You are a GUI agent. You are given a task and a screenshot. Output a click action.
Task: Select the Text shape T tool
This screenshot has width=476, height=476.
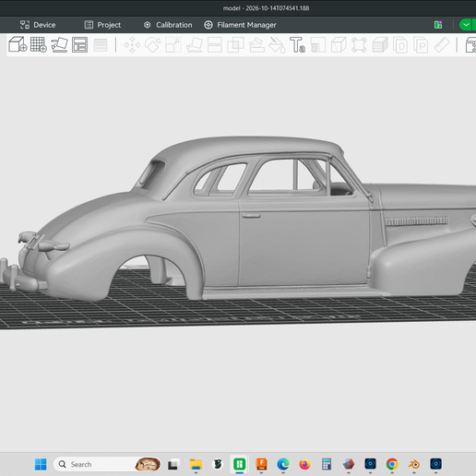[x=297, y=45]
